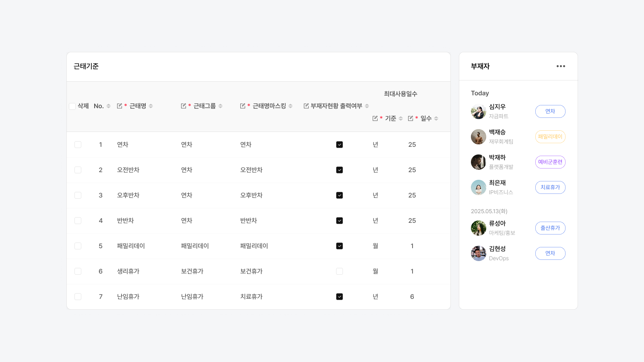Sort by 기준 column arrows
The height and width of the screenshot is (362, 644).
tap(401, 119)
